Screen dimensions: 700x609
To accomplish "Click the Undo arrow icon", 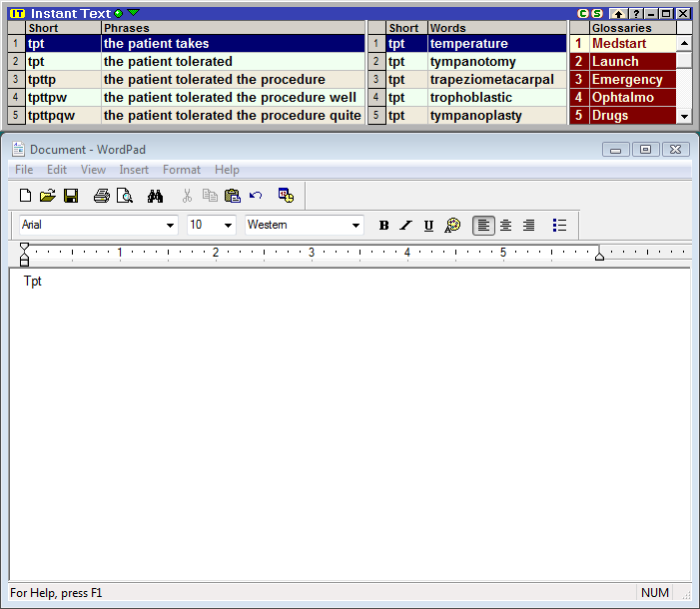I will click(x=256, y=195).
